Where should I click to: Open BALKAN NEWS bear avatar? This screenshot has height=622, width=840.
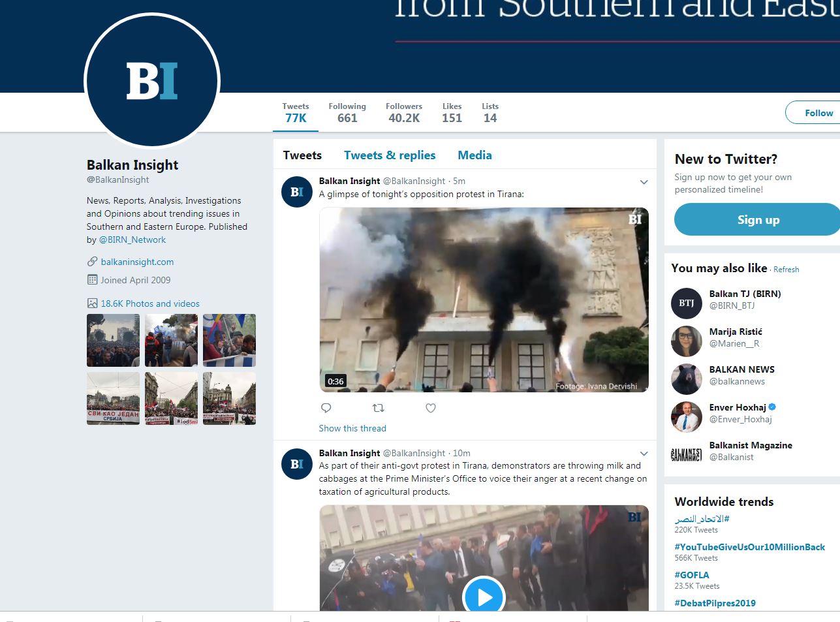click(x=687, y=379)
